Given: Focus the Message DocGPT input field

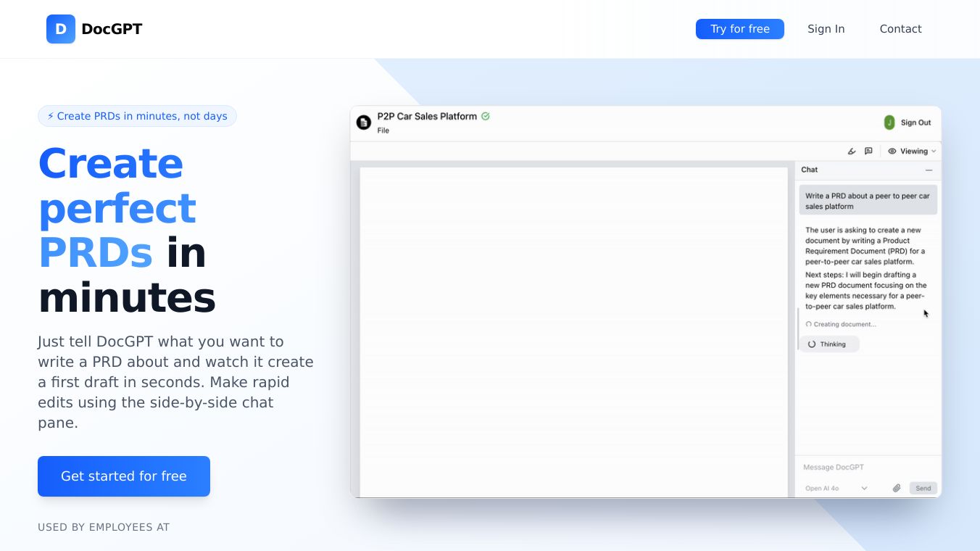Looking at the screenshot, I should pyautogui.click(x=868, y=468).
